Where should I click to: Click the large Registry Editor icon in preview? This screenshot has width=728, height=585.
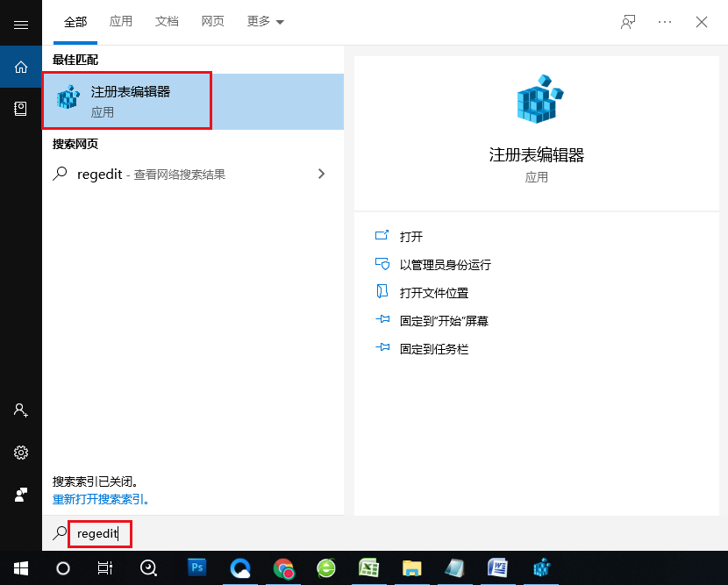pyautogui.click(x=539, y=99)
